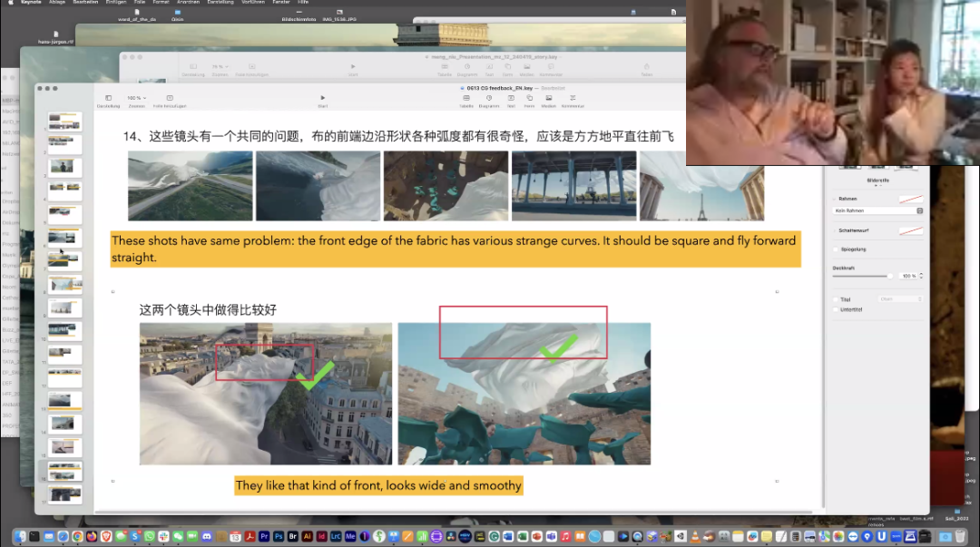Open the Fenster menu
Screen dimensions: 980x547
click(281, 3)
